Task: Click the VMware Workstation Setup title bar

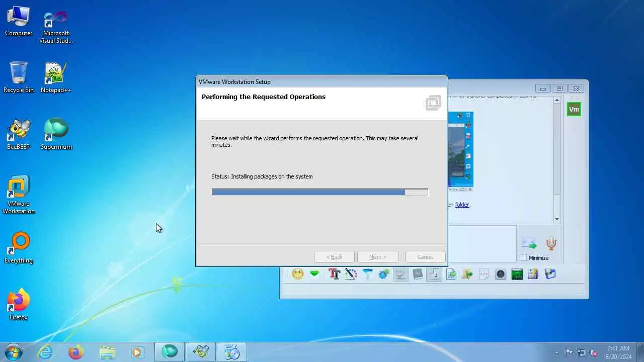Action: [x=321, y=82]
